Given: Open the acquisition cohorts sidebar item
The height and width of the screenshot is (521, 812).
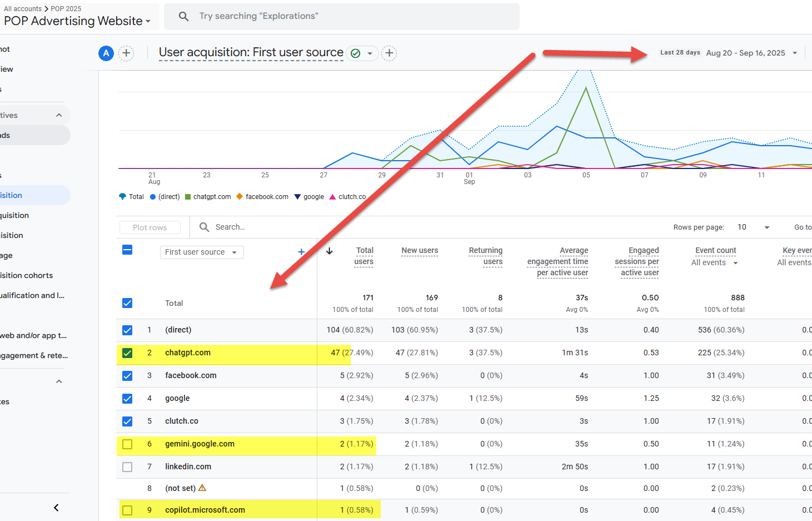Looking at the screenshot, I should (27, 275).
